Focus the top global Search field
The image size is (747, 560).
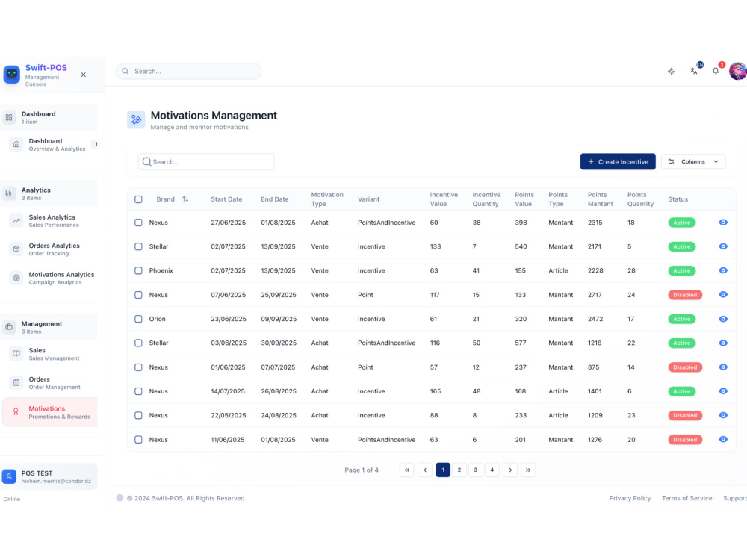point(189,72)
